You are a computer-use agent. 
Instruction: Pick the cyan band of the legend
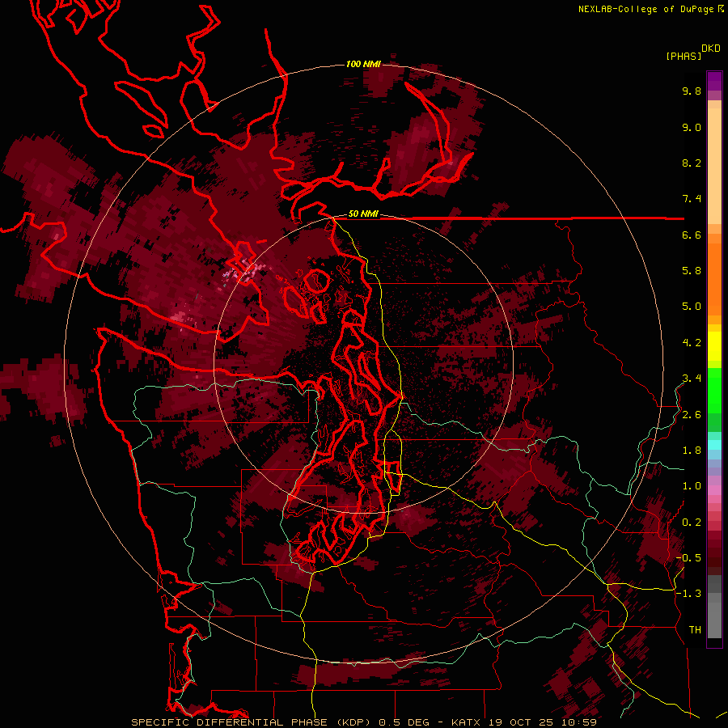coord(714,445)
